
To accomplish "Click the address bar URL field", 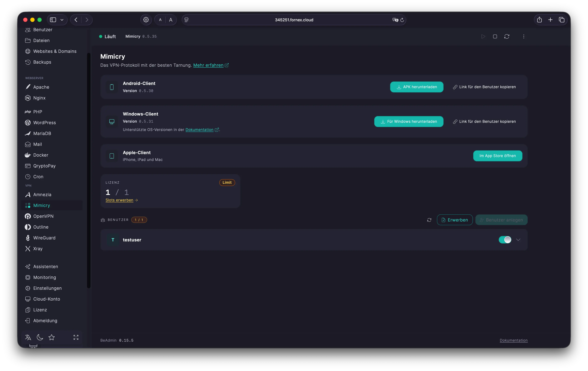I will 294,20.
